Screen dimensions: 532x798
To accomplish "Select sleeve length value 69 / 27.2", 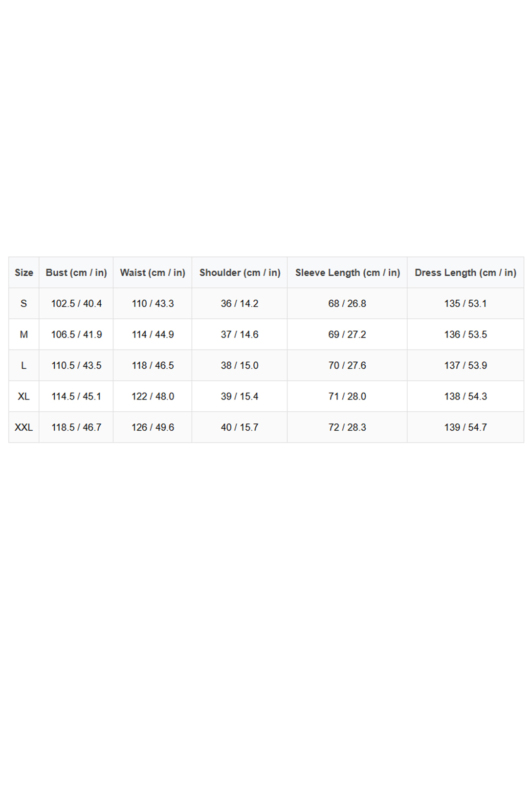I will point(347,334).
